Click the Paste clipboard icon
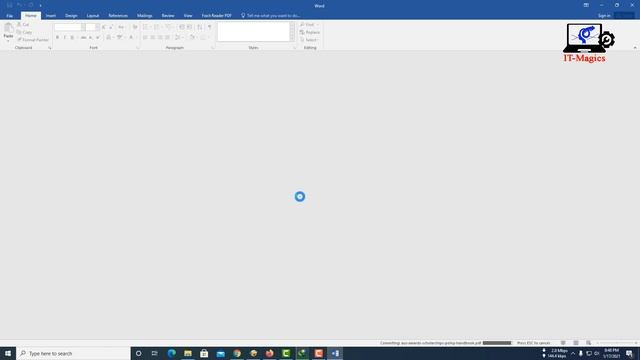The width and height of the screenshot is (640, 360). coord(8,28)
